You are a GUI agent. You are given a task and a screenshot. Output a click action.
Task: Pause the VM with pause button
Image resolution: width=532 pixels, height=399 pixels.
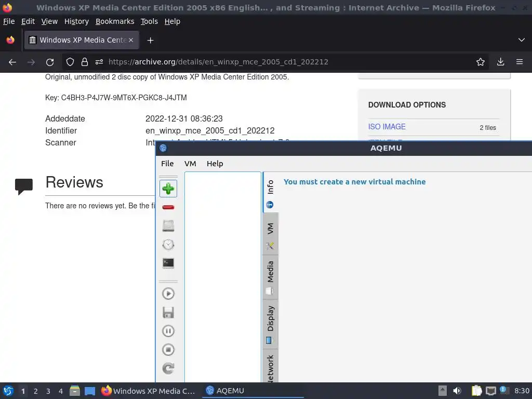coord(168,331)
